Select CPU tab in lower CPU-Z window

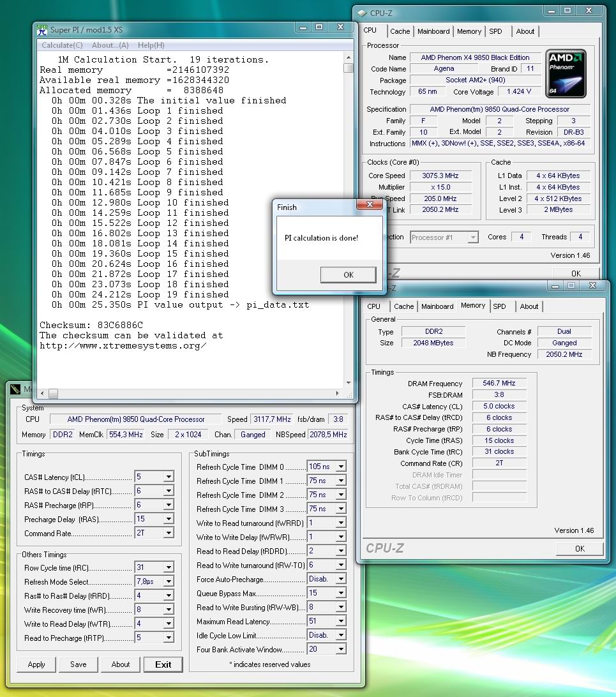pyautogui.click(x=373, y=306)
